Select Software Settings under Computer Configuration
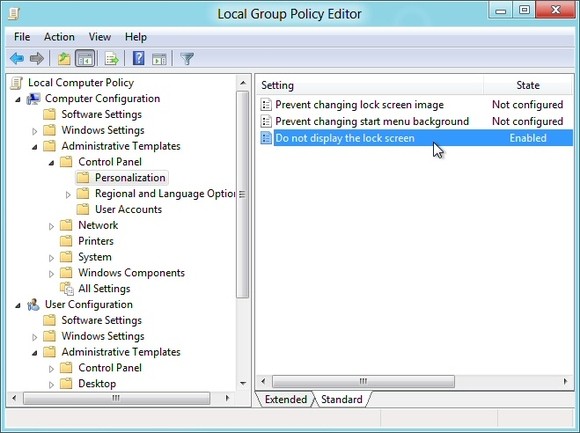 point(101,114)
